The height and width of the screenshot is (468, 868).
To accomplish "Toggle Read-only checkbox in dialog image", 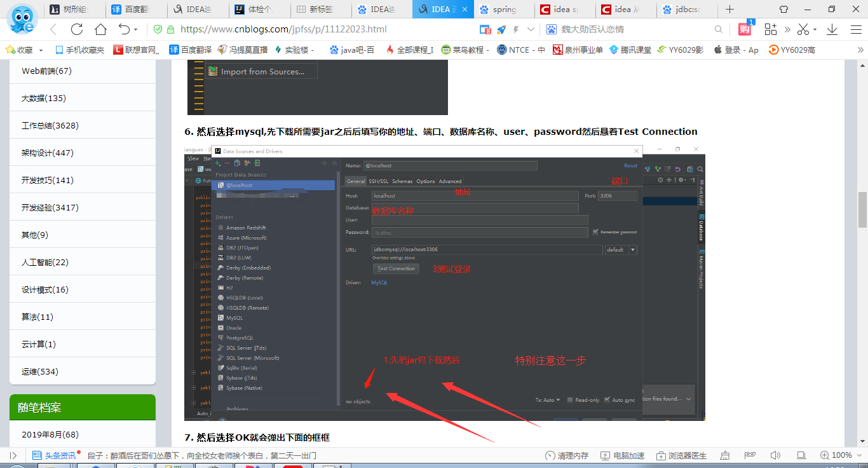I will tap(570, 400).
